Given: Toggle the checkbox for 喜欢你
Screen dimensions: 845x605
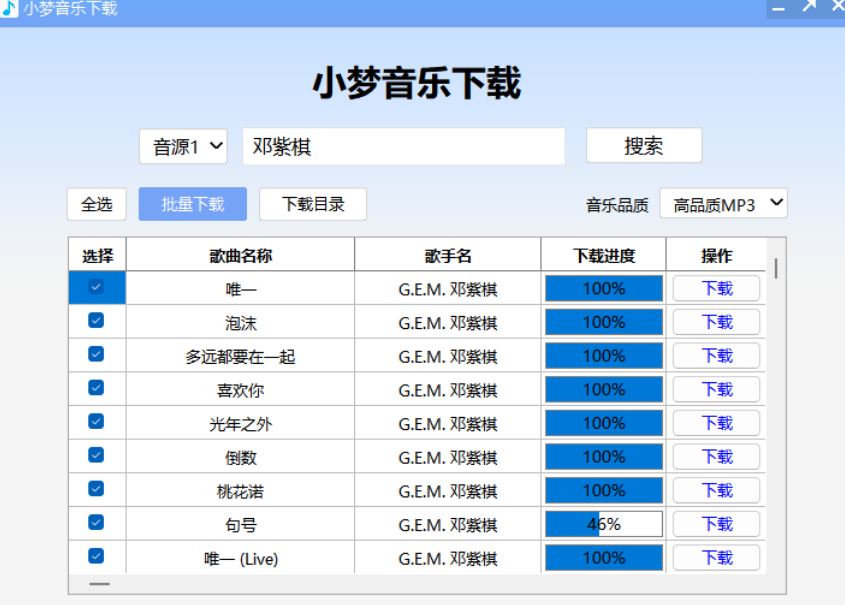Looking at the screenshot, I should click(x=95, y=389).
